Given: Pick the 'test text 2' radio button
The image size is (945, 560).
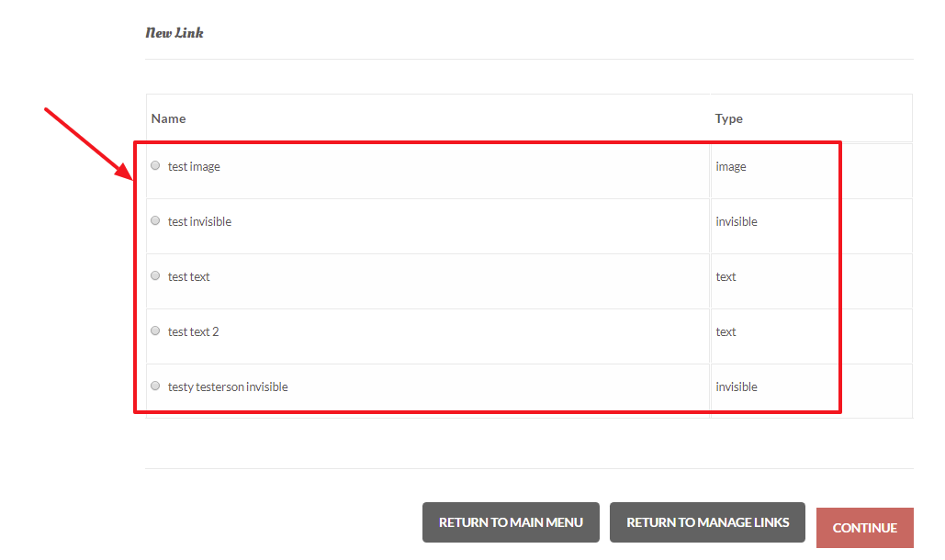Looking at the screenshot, I should click(155, 331).
